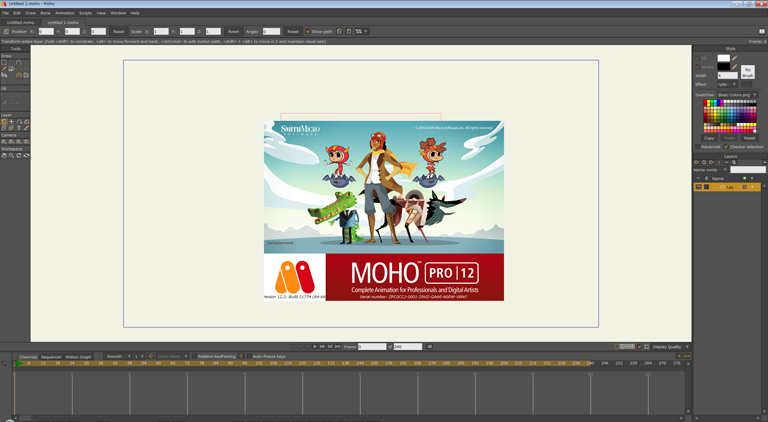Select the Set Origin layer tool

[x=12, y=122]
